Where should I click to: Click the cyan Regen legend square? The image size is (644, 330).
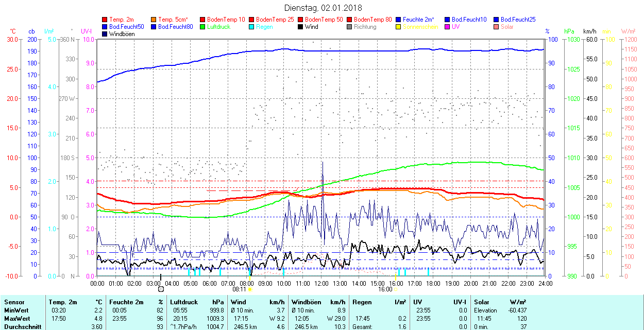tap(251, 27)
